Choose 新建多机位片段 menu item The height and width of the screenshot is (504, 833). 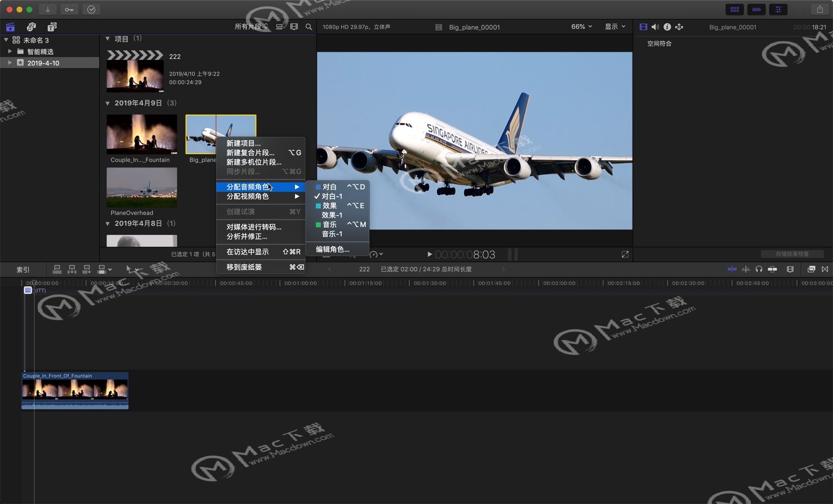(261, 162)
